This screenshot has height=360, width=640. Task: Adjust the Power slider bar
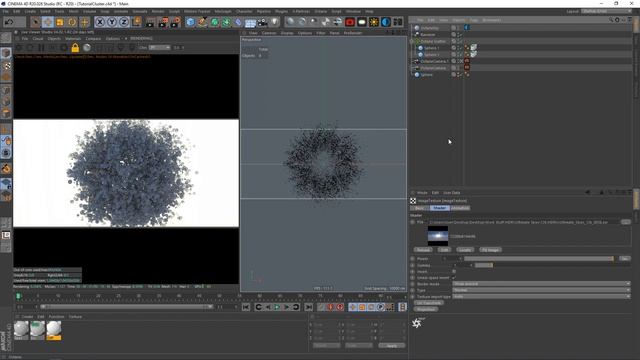coord(538,259)
